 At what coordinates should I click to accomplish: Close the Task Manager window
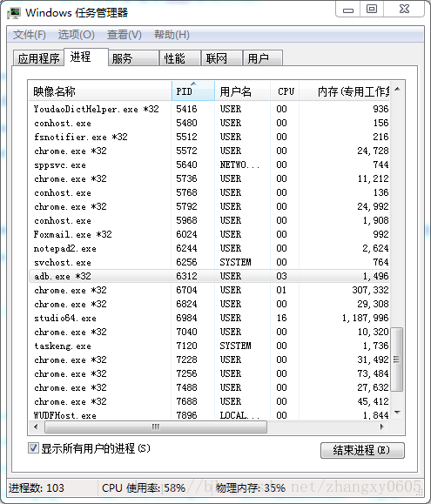coord(404,9)
